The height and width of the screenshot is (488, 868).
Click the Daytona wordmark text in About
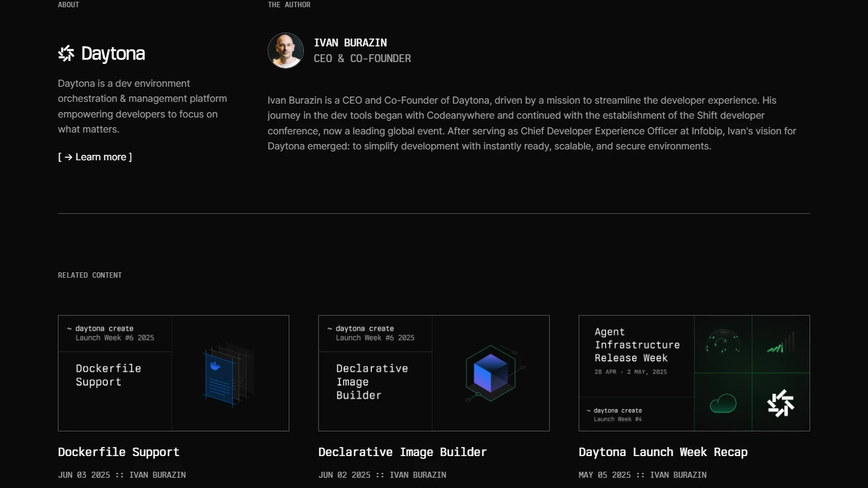point(113,54)
